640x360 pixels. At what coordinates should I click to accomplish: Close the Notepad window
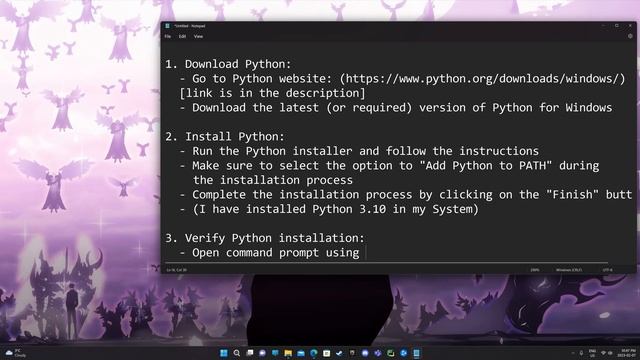pos(630,26)
